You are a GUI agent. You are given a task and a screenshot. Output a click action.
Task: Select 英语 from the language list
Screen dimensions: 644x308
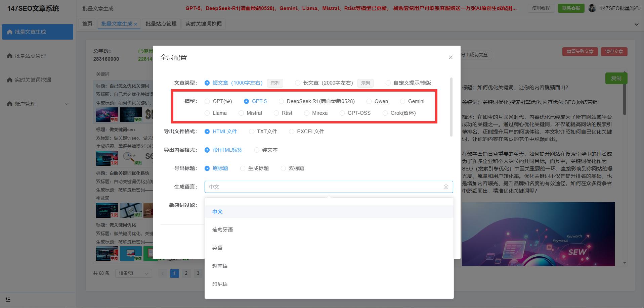217,248
